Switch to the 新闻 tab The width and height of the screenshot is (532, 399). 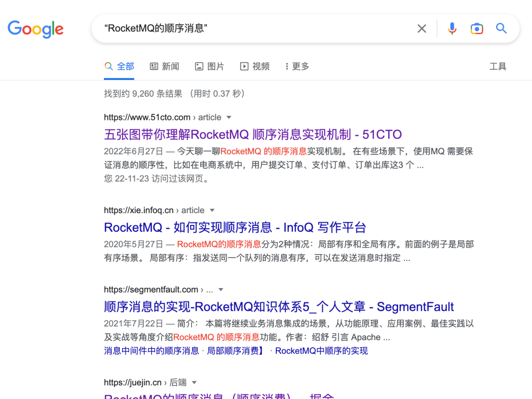tap(165, 66)
